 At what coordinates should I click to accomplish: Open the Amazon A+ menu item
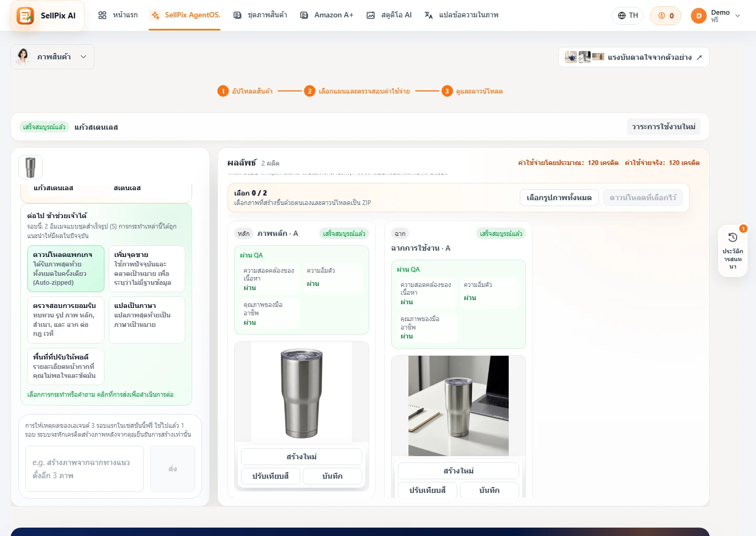click(x=327, y=15)
